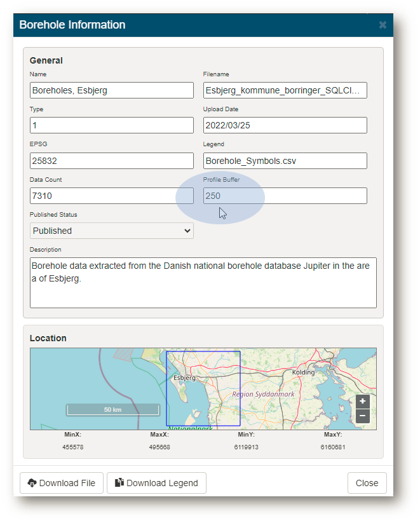Click the MinY value 6119913
This screenshot has width=420, height=523.
coord(246,447)
